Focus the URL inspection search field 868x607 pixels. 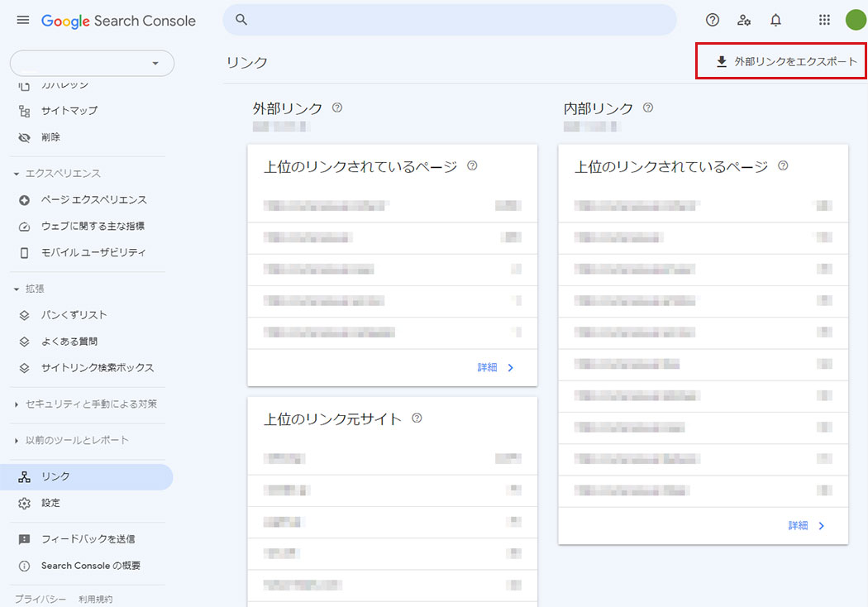click(x=450, y=21)
